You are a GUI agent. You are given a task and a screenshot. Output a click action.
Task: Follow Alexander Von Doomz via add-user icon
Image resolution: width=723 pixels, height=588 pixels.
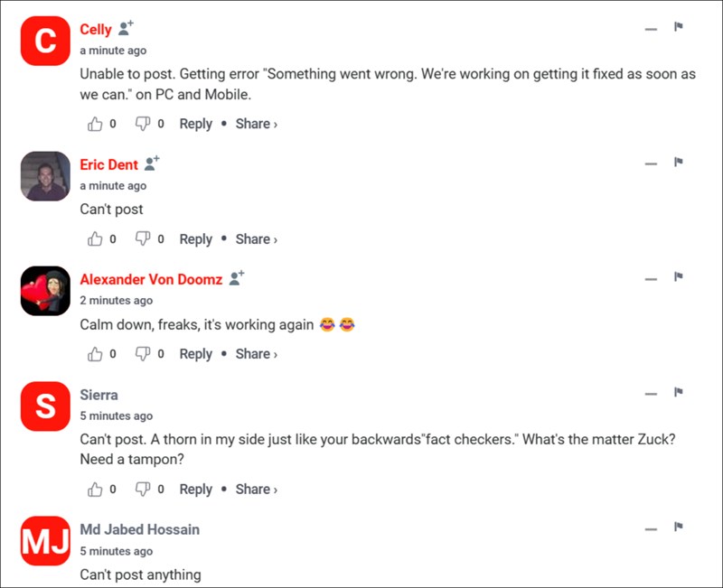237,278
